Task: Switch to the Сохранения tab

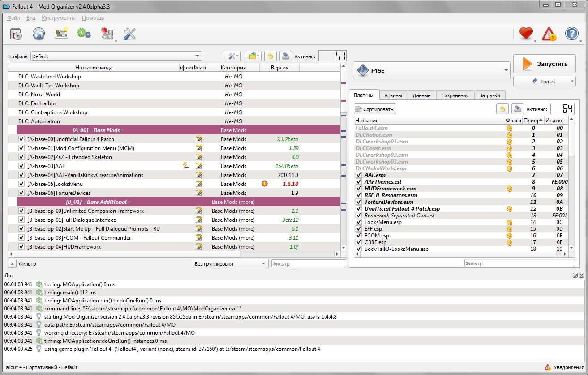Action: (455, 95)
